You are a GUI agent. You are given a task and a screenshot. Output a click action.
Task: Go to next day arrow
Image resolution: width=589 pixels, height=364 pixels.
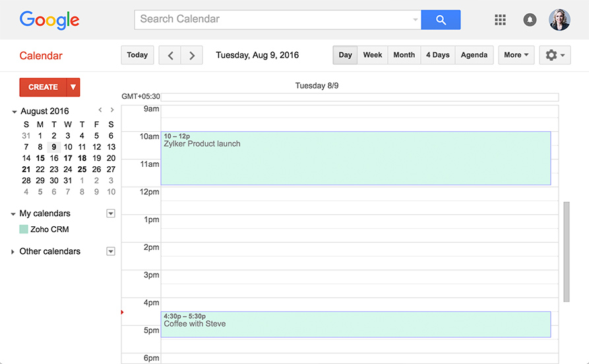click(x=192, y=55)
